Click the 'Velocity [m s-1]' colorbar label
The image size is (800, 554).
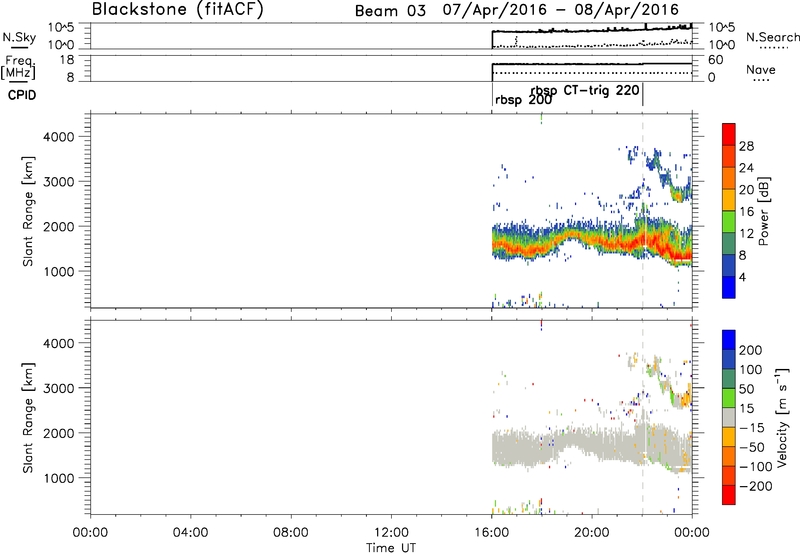click(x=783, y=417)
